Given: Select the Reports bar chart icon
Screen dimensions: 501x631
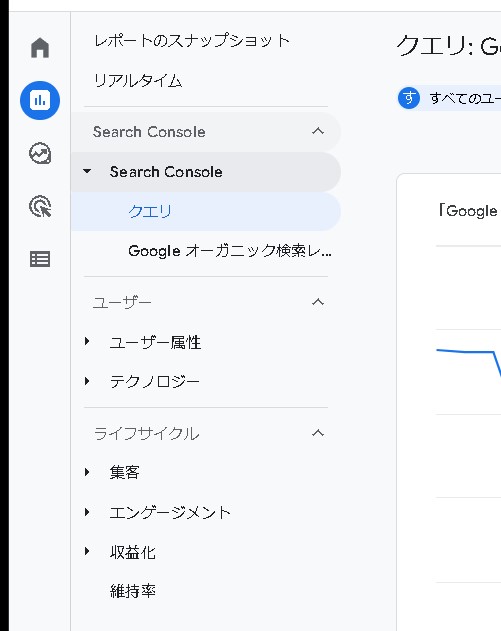Looking at the screenshot, I should 40,100.
